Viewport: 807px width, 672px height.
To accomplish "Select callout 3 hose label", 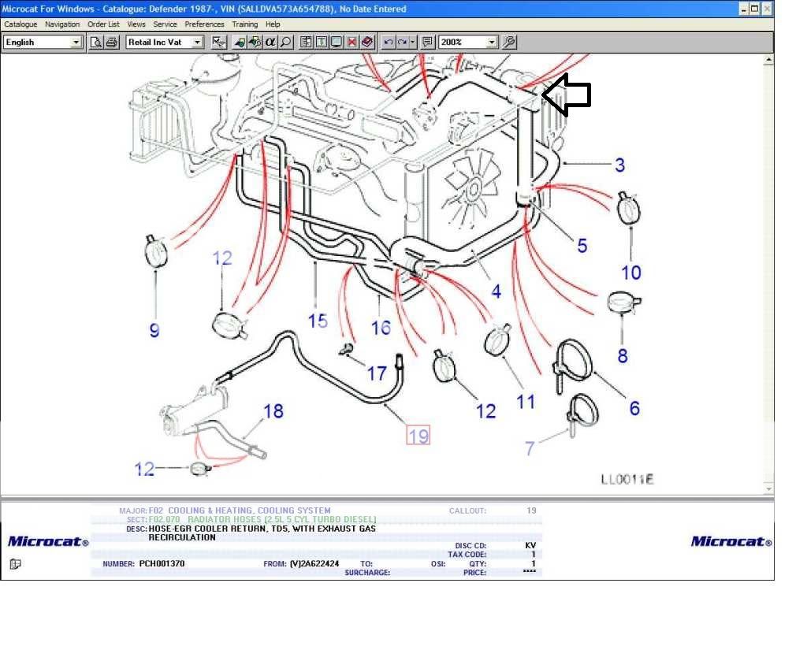I will (x=619, y=165).
